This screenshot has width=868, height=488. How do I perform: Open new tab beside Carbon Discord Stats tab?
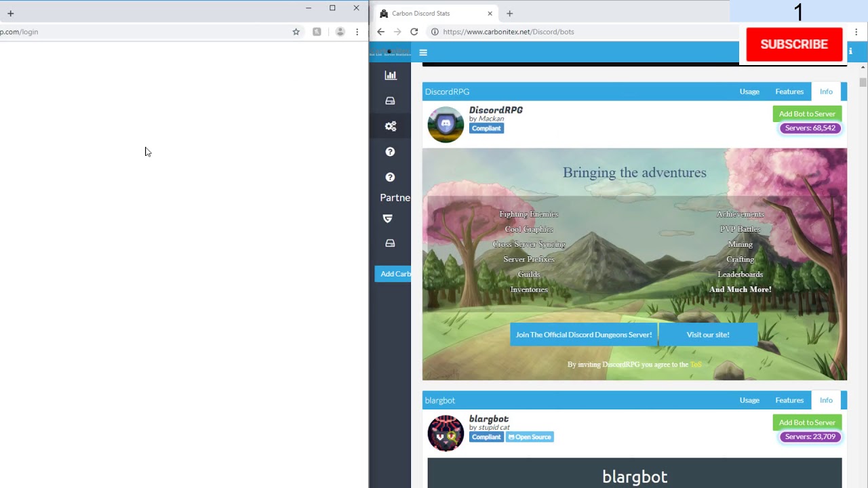pos(510,14)
